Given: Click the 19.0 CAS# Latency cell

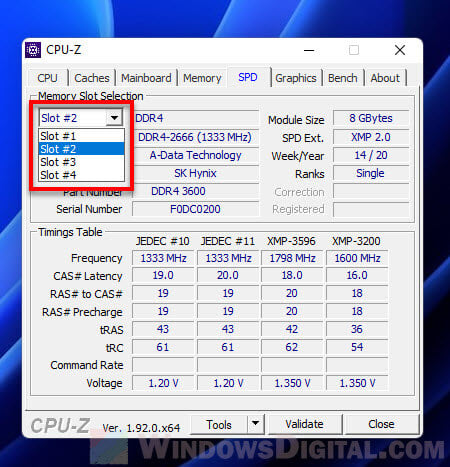Looking at the screenshot, I should click(163, 276).
